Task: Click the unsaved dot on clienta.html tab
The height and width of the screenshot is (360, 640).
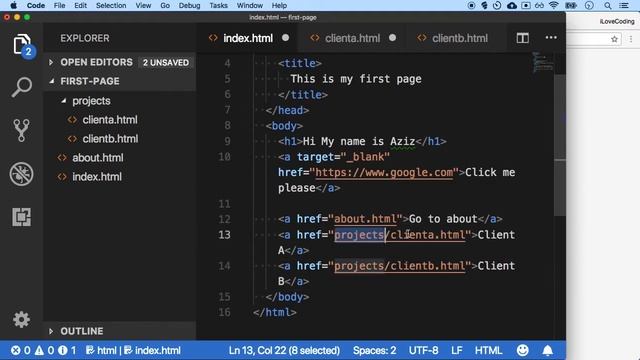Action: [x=392, y=38]
